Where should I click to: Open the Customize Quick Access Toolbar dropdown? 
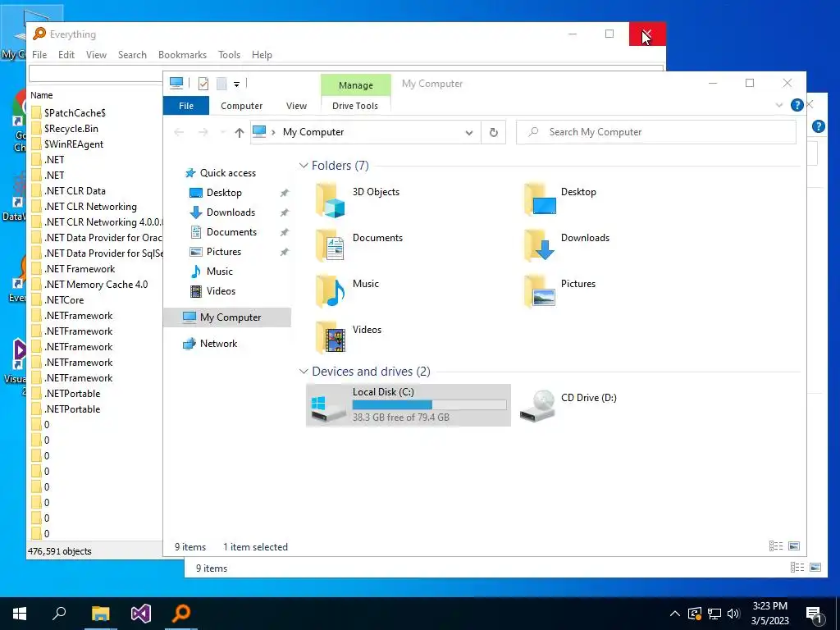click(x=236, y=84)
